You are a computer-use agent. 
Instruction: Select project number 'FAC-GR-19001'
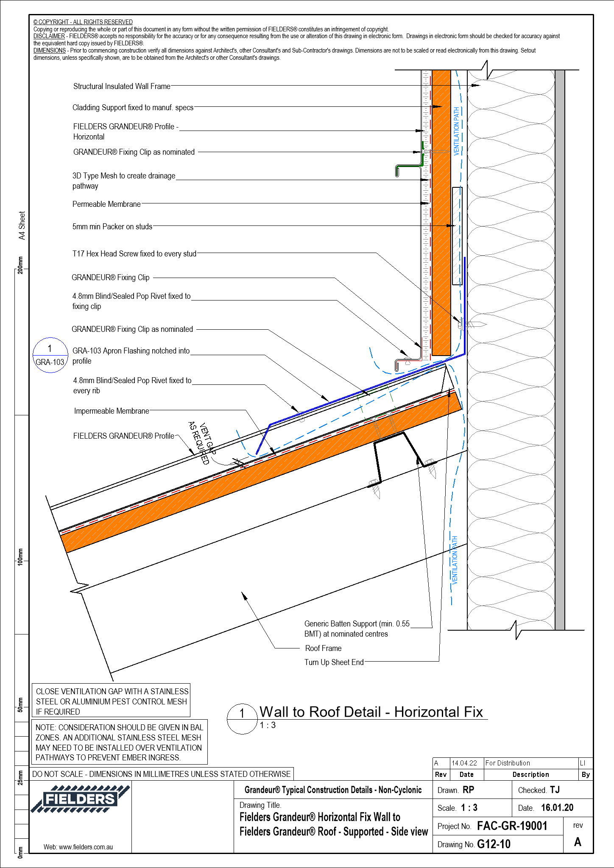[x=512, y=826]
